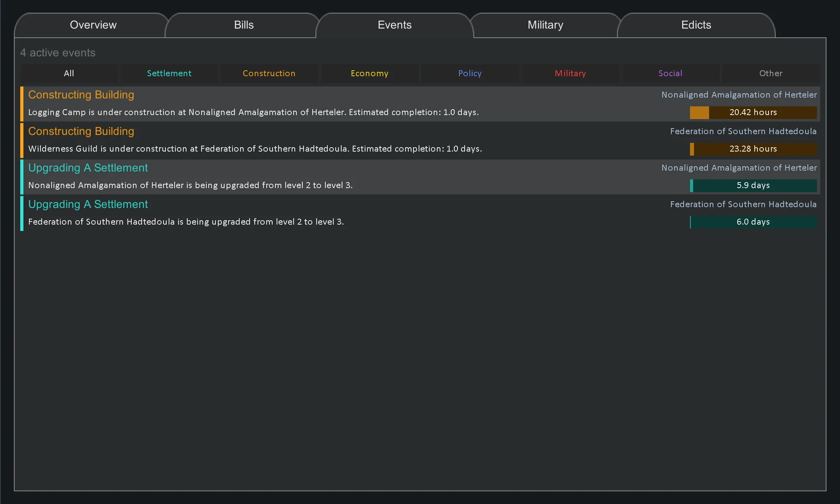
Task: Filter events by Settlement
Action: (x=169, y=73)
